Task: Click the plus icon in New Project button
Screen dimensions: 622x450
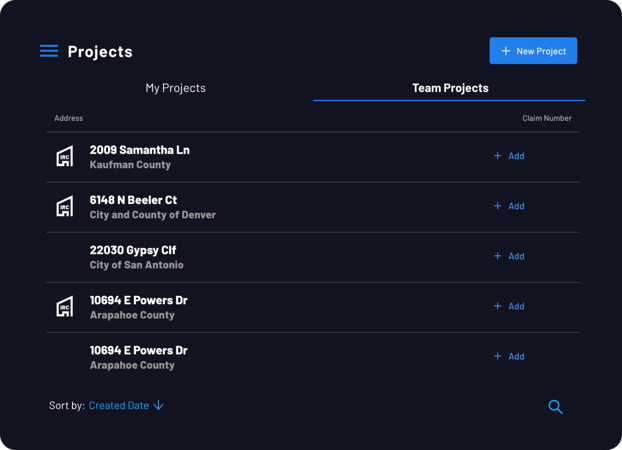Action: click(505, 51)
